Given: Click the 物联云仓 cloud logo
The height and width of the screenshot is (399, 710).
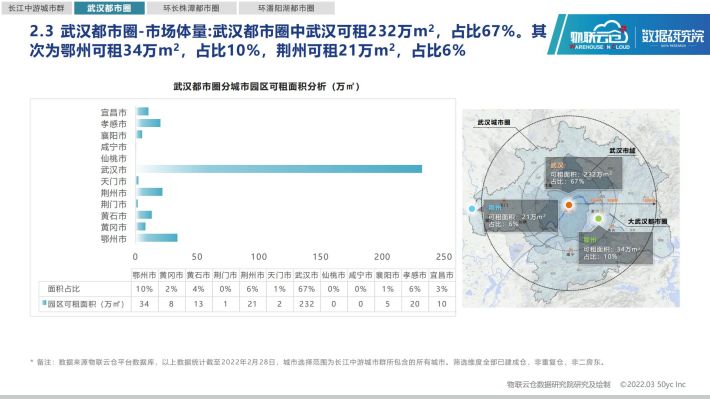Looking at the screenshot, I should 599,34.
